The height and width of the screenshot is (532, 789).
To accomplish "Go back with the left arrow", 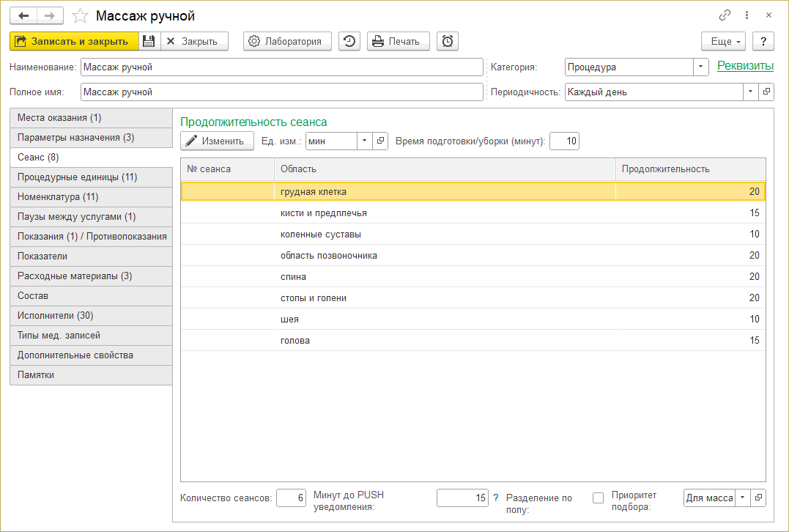I will pyautogui.click(x=23, y=15).
